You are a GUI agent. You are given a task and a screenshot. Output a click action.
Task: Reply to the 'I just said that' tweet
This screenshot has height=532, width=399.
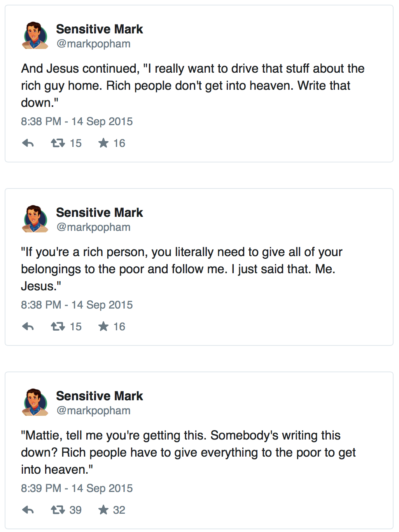[x=28, y=326]
